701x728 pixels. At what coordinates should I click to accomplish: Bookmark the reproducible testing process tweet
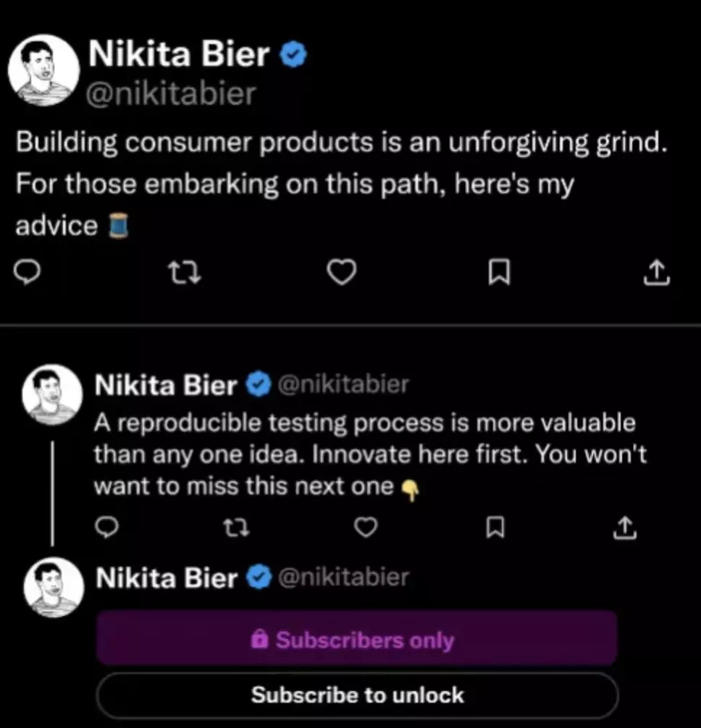pos(495,529)
